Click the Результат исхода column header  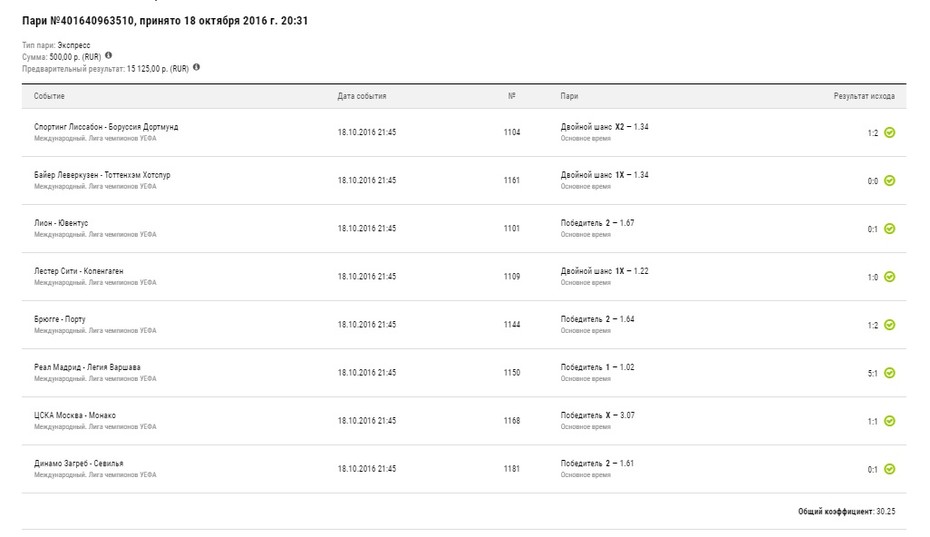pyautogui.click(x=864, y=96)
